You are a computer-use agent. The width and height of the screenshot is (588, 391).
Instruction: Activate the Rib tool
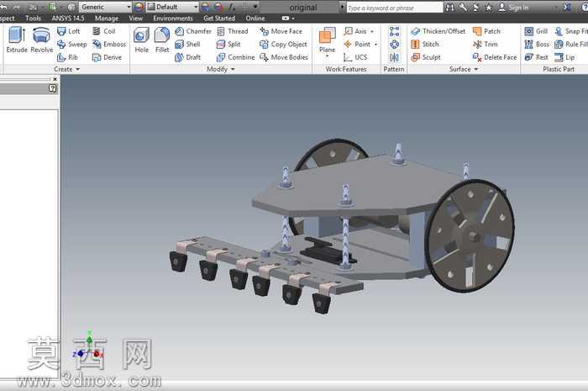67,57
